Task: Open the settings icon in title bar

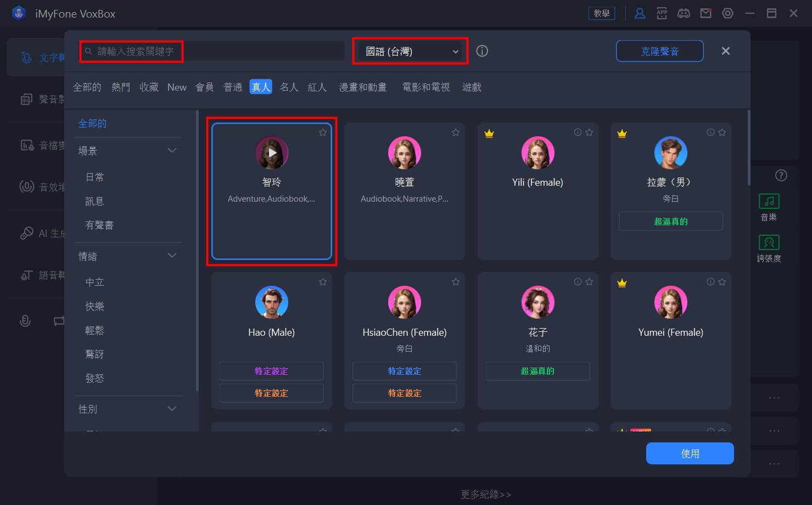Action: [728, 13]
